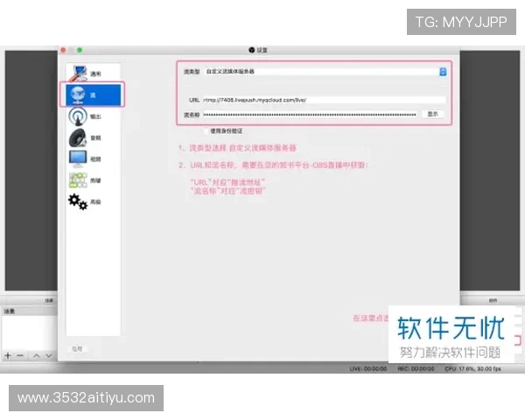
Task: Remove a scene with the minus button
Action: click(x=20, y=355)
